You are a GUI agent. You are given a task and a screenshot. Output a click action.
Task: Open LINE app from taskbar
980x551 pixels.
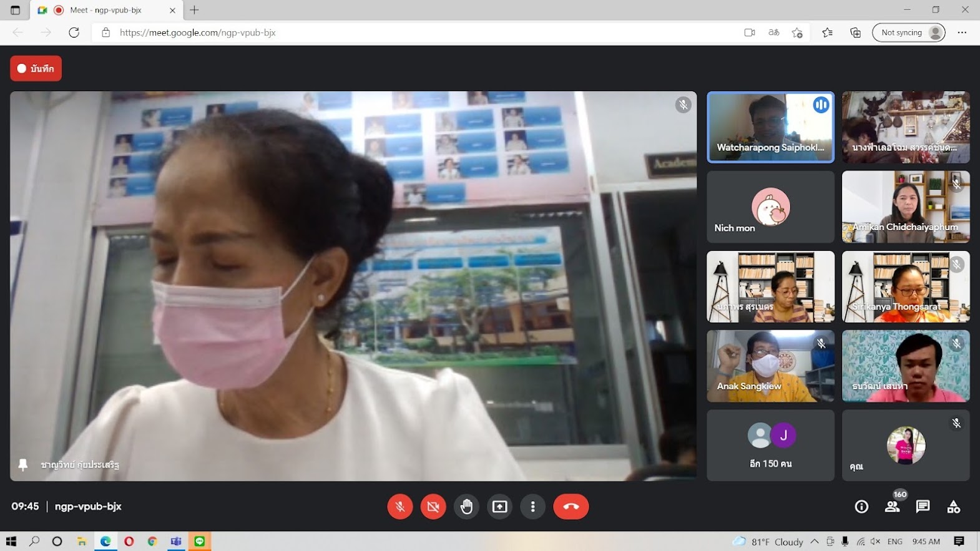pos(200,541)
